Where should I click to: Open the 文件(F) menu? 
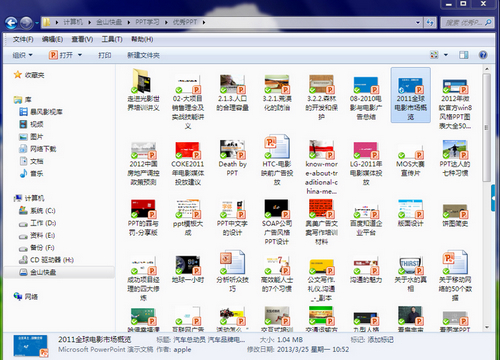[x=23, y=39]
